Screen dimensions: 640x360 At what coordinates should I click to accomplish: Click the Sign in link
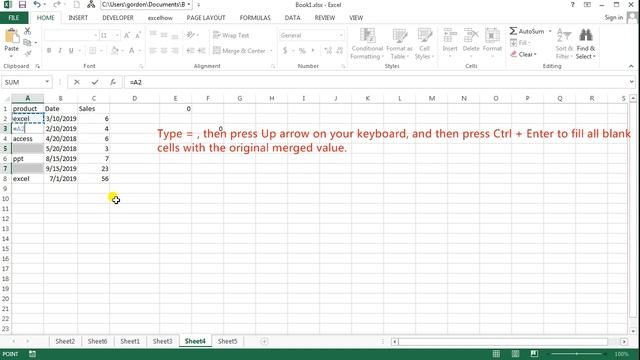tap(613, 18)
